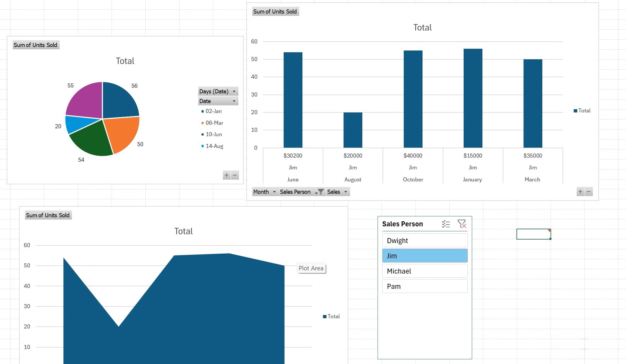626x364 pixels.
Task: Click the Sum of Units Sold button on area chart
Action: click(x=48, y=215)
